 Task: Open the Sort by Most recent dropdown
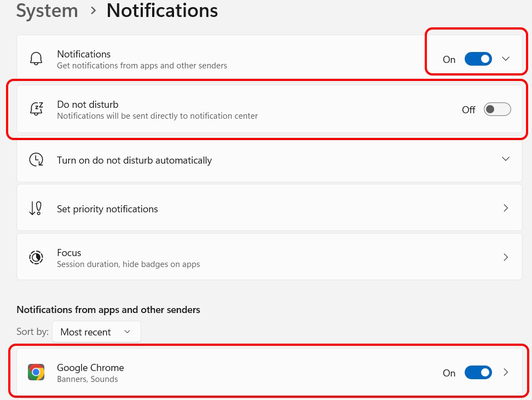96,332
